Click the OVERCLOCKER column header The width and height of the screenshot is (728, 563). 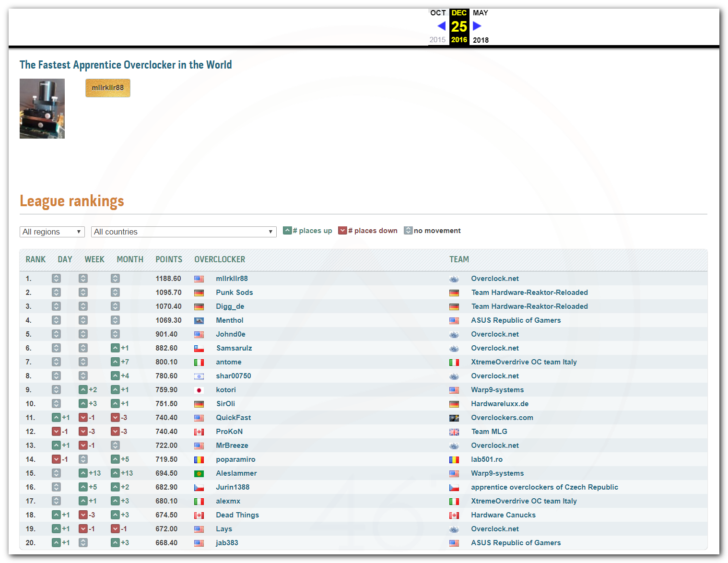point(220,259)
